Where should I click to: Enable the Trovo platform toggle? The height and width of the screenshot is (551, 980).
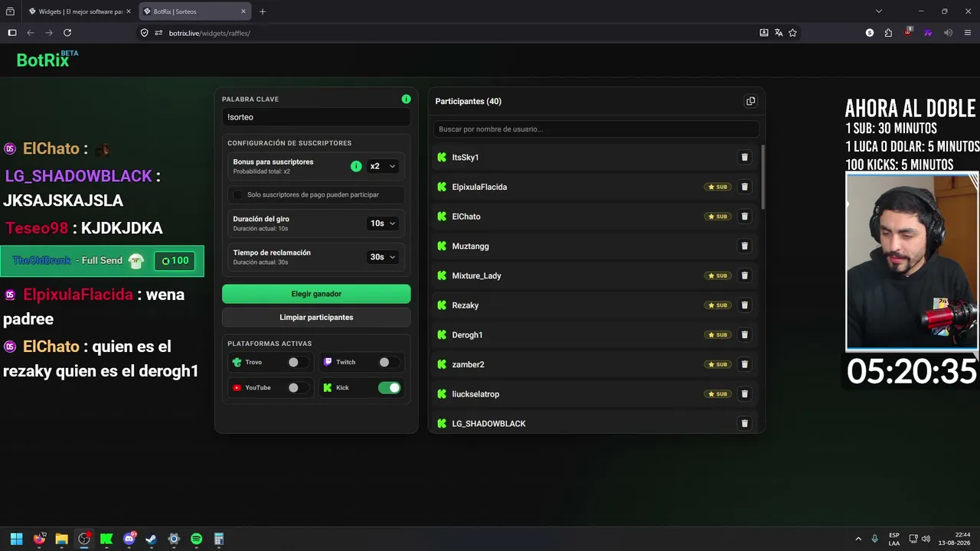(298, 362)
